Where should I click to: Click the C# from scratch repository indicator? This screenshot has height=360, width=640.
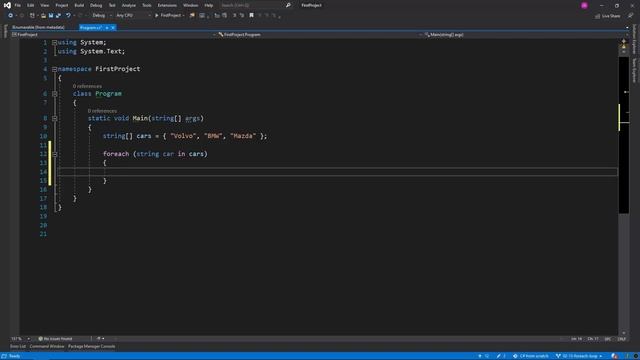click(x=531, y=356)
